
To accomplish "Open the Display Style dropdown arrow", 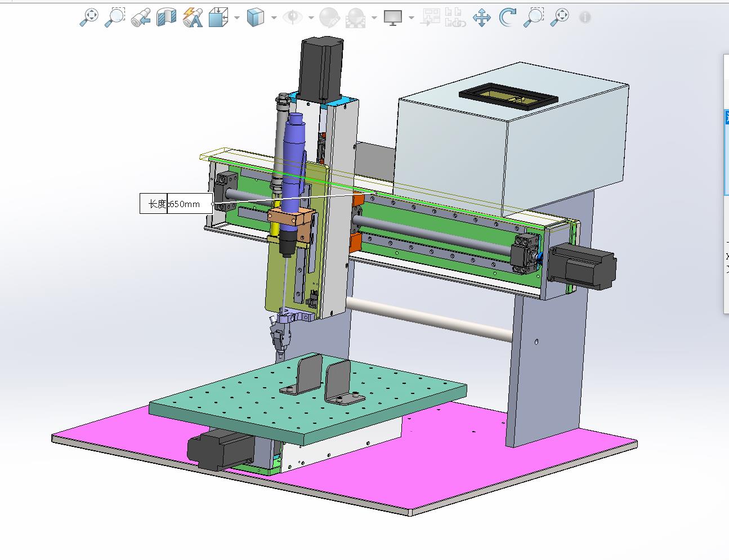I will point(274,18).
